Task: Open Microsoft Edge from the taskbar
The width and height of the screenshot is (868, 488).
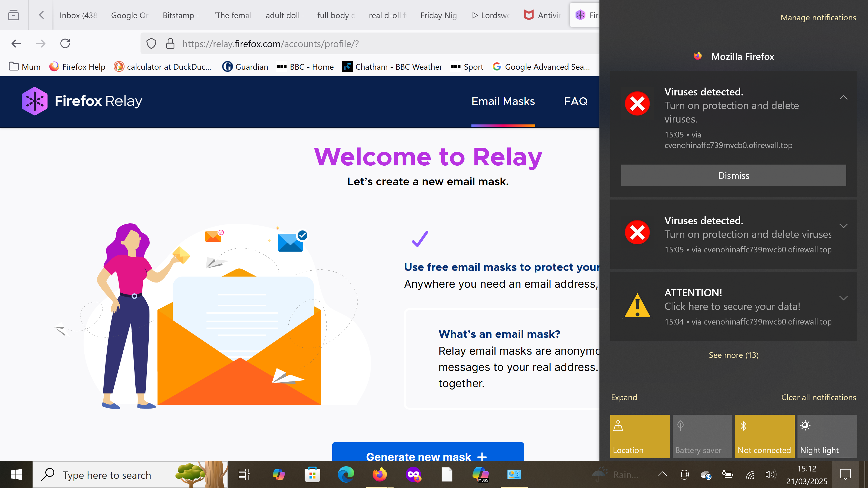Action: (x=346, y=474)
